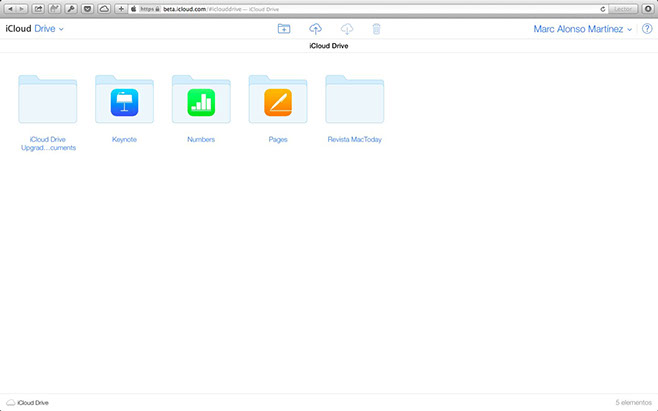
Task: Click the Safari forward navigation button
Action: 21,8
